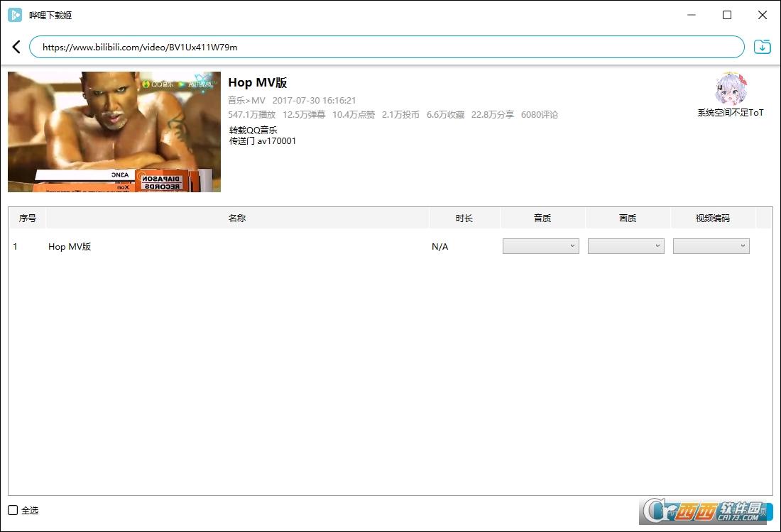This screenshot has height=532, width=781.
Task: Click the N/A duration cell
Action: click(439, 246)
